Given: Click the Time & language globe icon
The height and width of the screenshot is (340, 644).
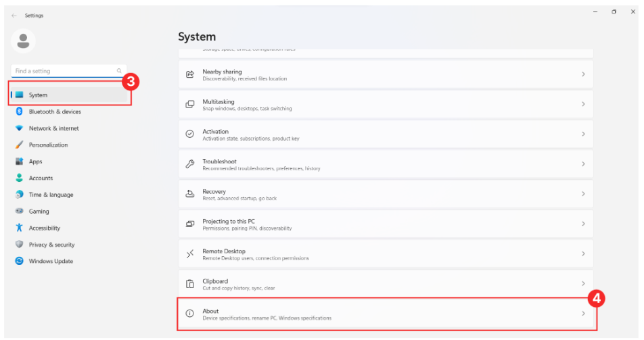Looking at the screenshot, I should click(20, 194).
